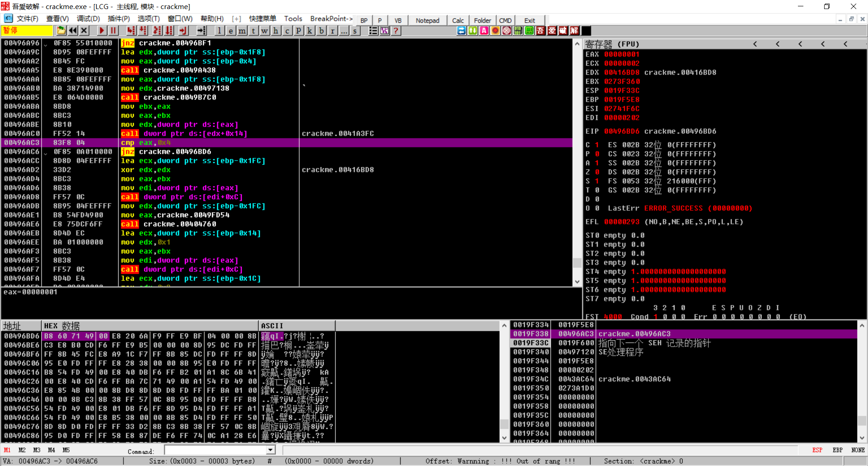868x466 pixels.
Task: Launch Notepad from the toolbar button
Action: point(427,20)
